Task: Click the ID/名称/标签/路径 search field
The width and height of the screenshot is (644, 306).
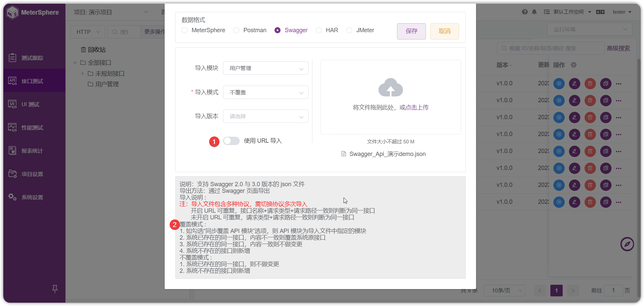Action: coord(551,48)
